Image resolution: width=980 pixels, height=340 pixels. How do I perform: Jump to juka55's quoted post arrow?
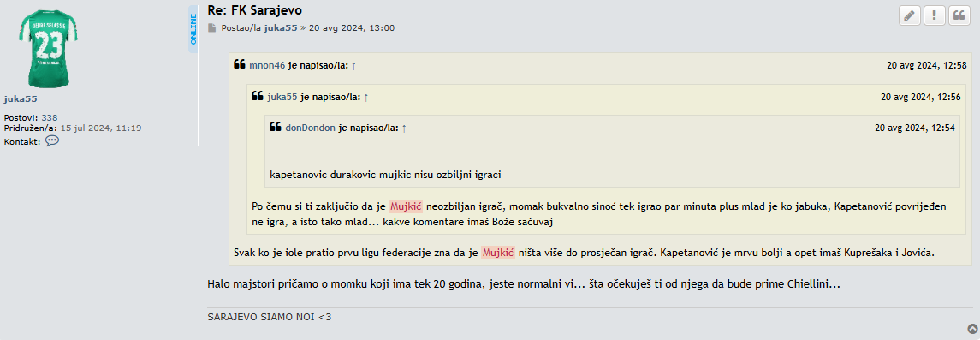tap(366, 97)
